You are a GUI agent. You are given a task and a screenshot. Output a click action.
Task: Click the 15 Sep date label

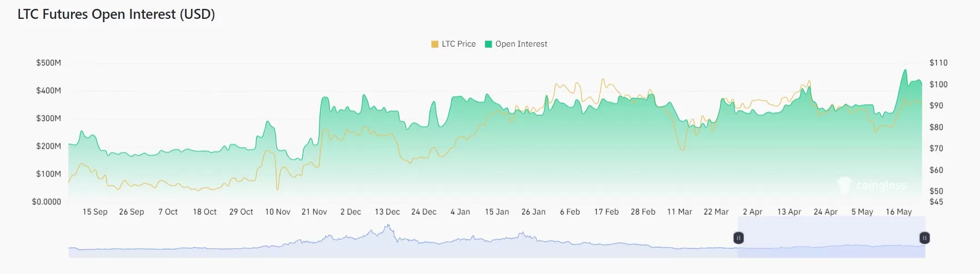[x=95, y=212]
